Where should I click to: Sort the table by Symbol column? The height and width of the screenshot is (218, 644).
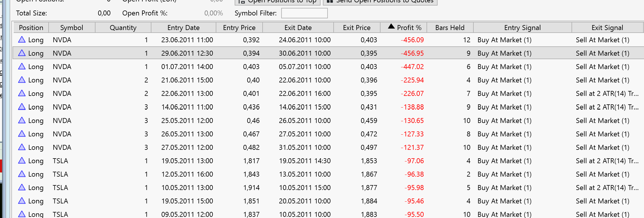click(72, 28)
